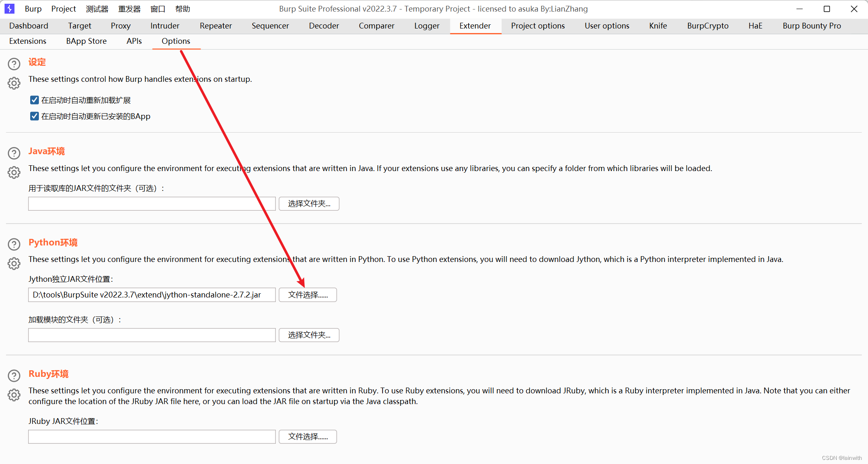This screenshot has height=464, width=868.
Task: Click 文件选择 button for JRuby JAR
Action: (x=308, y=437)
